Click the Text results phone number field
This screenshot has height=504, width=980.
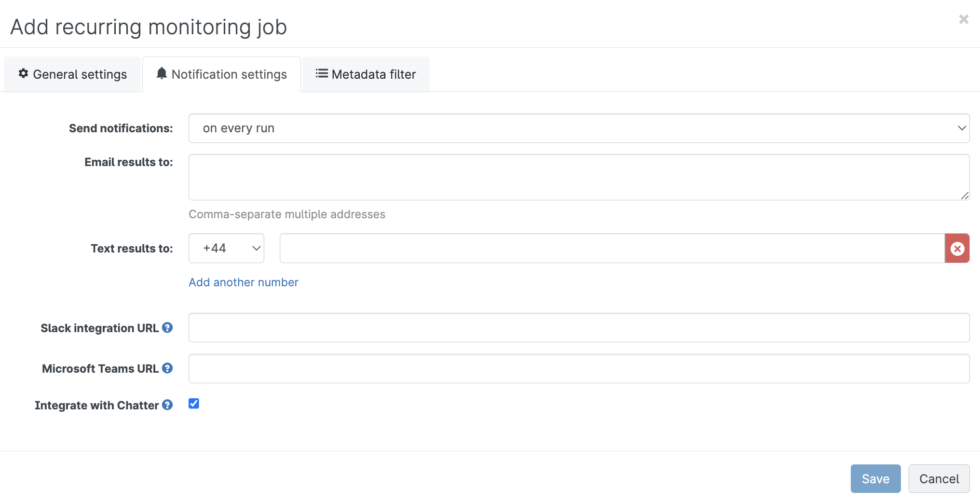coord(612,249)
